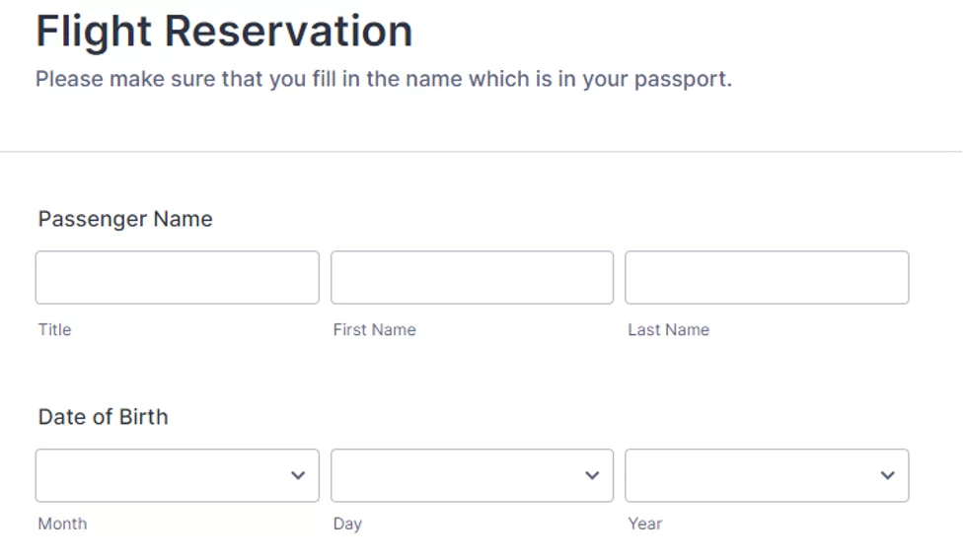This screenshot has width=964, height=560.
Task: Click the Day sublabel text
Action: click(347, 524)
